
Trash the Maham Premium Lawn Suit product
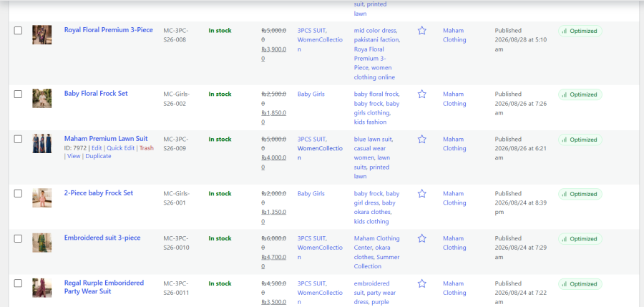(x=147, y=148)
